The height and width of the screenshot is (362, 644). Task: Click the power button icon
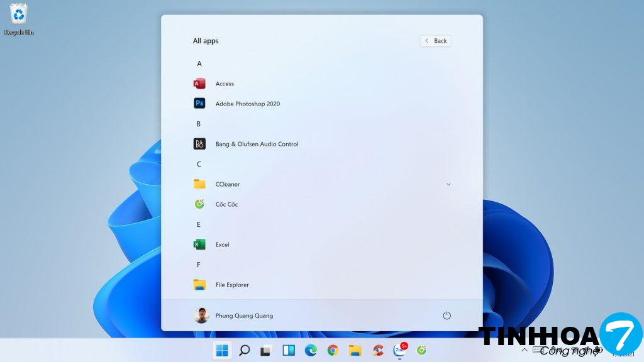[x=447, y=315]
